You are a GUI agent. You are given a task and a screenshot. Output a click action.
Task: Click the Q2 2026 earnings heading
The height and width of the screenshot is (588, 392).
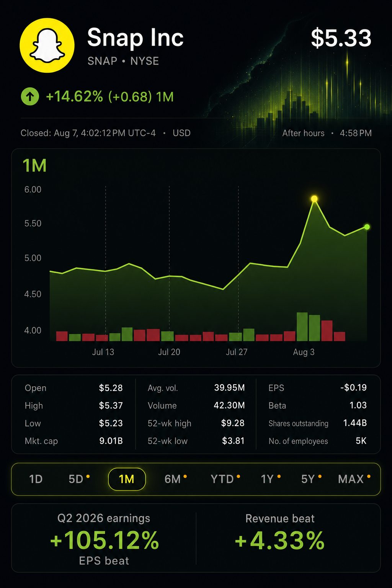point(104,518)
